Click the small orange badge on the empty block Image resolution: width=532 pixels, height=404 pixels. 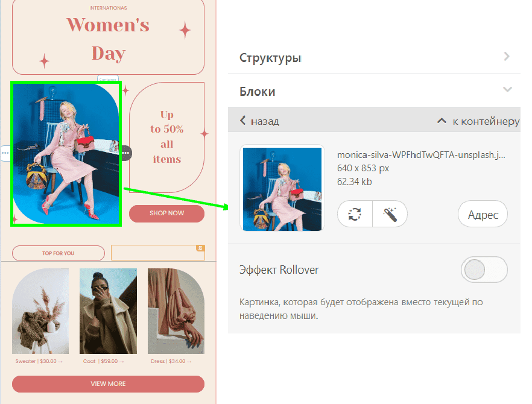coord(201,248)
